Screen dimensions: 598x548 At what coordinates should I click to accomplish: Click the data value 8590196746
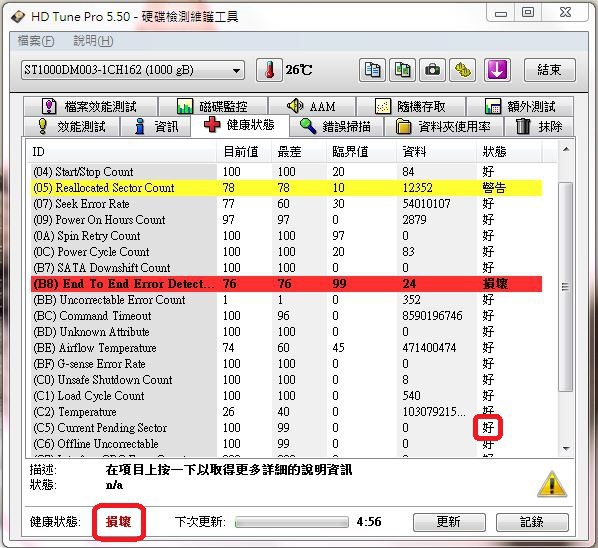point(432,316)
